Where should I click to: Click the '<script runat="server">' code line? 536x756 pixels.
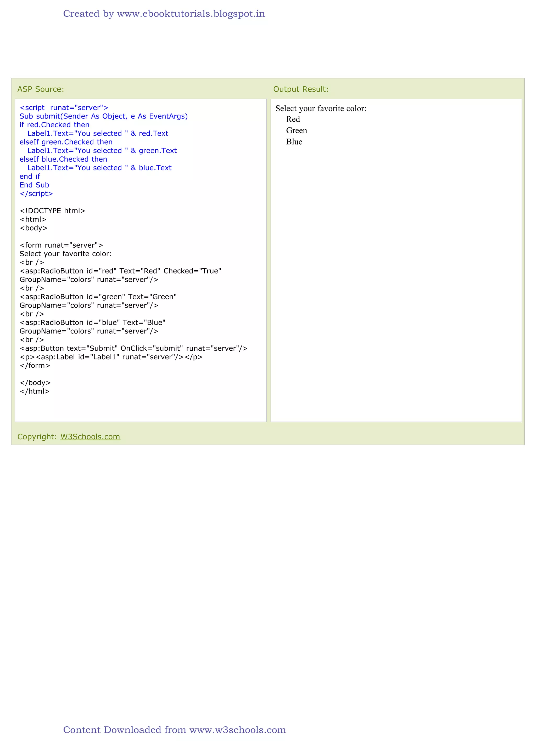pos(64,108)
